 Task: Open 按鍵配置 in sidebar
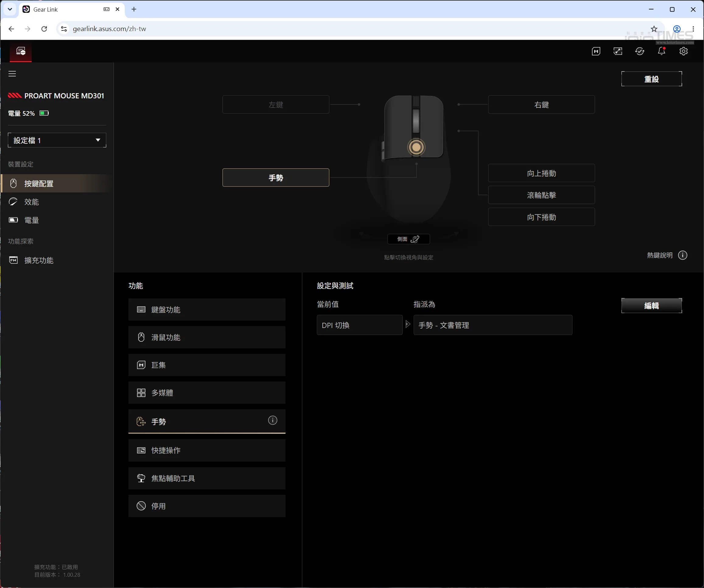pyautogui.click(x=57, y=184)
